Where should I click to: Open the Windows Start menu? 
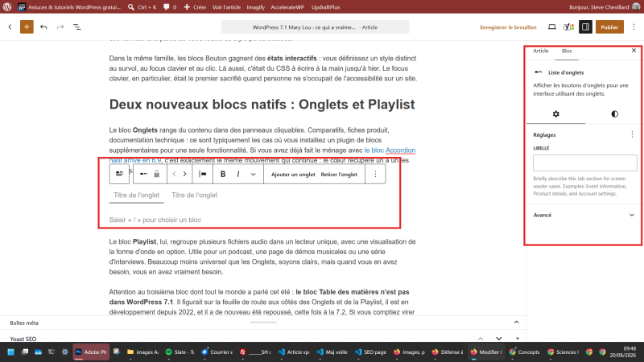coord(11,352)
